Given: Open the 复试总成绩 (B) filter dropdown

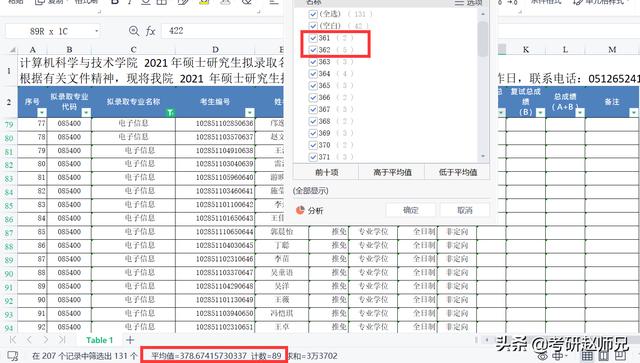Looking at the screenshot, I should click(540, 113).
